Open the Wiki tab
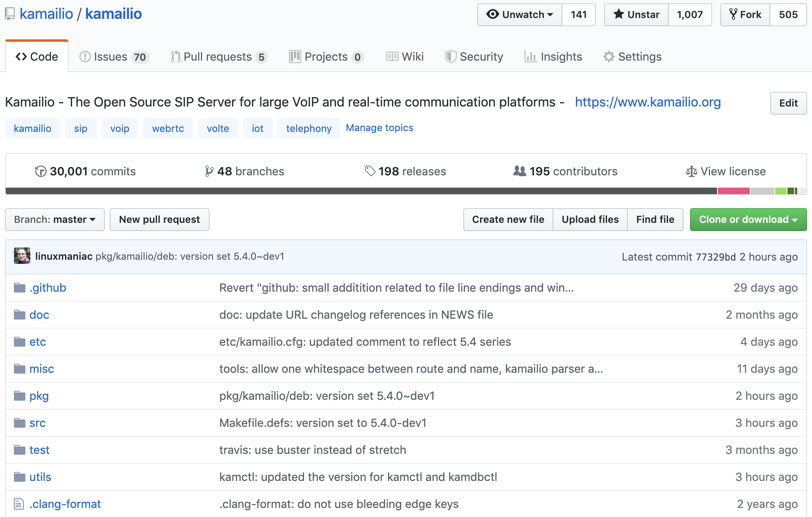 (405, 57)
